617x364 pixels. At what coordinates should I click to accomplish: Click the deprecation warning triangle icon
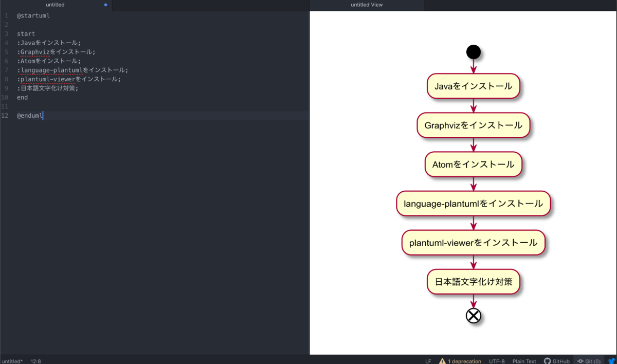pos(442,361)
